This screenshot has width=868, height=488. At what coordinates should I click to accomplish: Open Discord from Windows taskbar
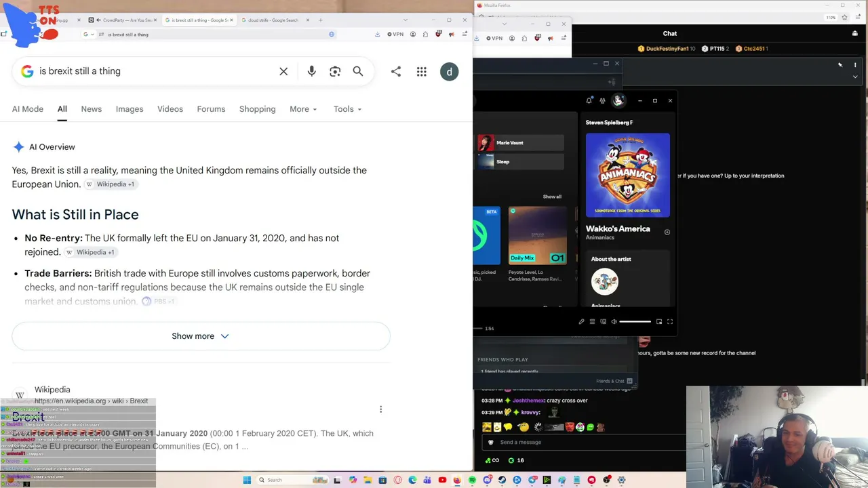[487, 480]
